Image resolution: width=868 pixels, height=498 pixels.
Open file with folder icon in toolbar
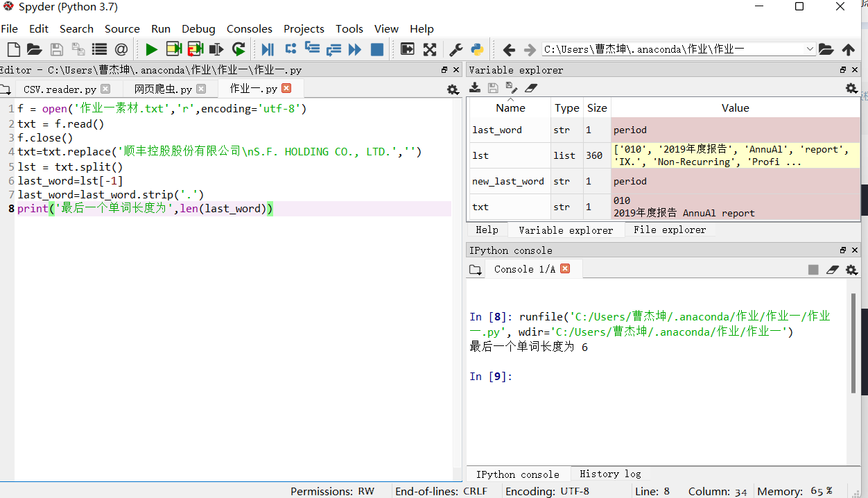(x=34, y=49)
